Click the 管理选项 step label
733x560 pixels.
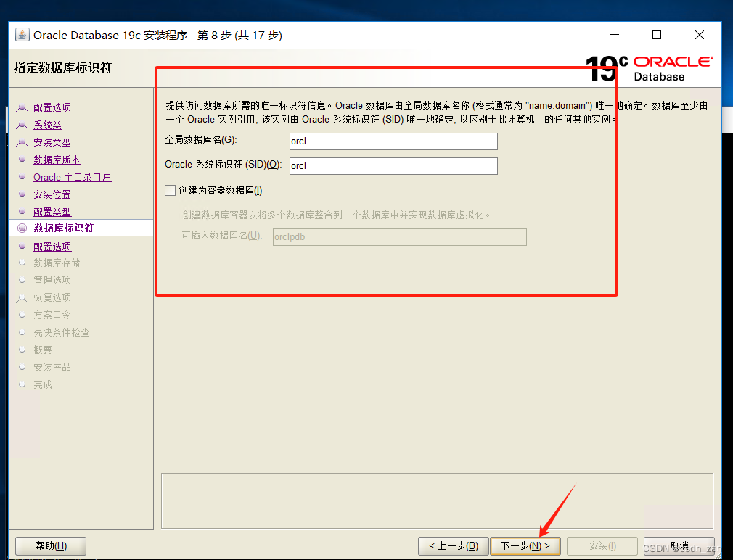pyautogui.click(x=52, y=280)
